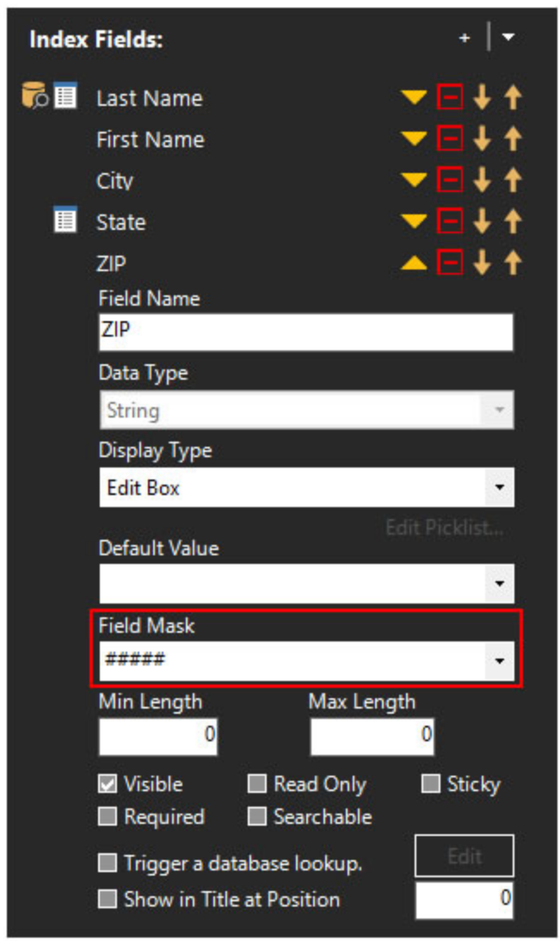Collapse the ZIP field details

point(414,263)
